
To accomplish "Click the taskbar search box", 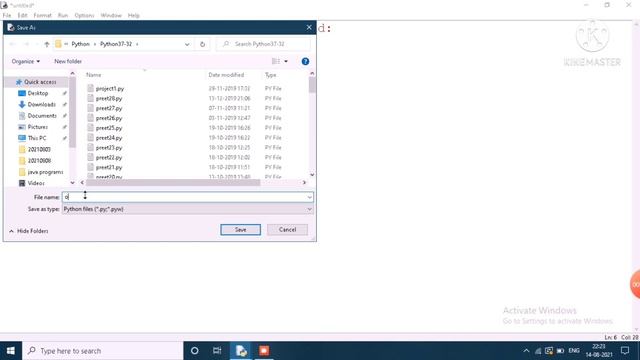I will (x=103, y=351).
